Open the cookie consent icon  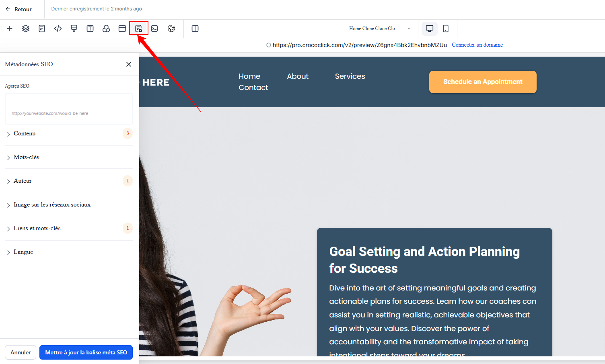point(171,29)
